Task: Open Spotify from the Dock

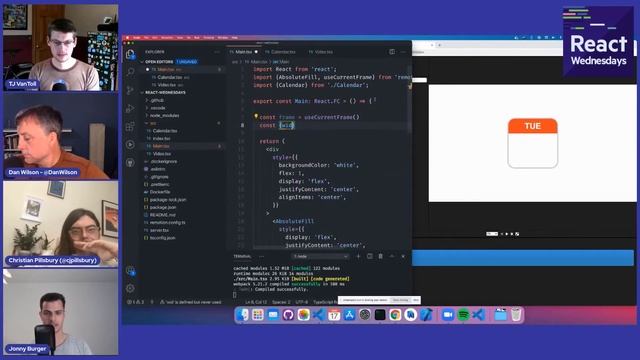Action: tap(463, 315)
